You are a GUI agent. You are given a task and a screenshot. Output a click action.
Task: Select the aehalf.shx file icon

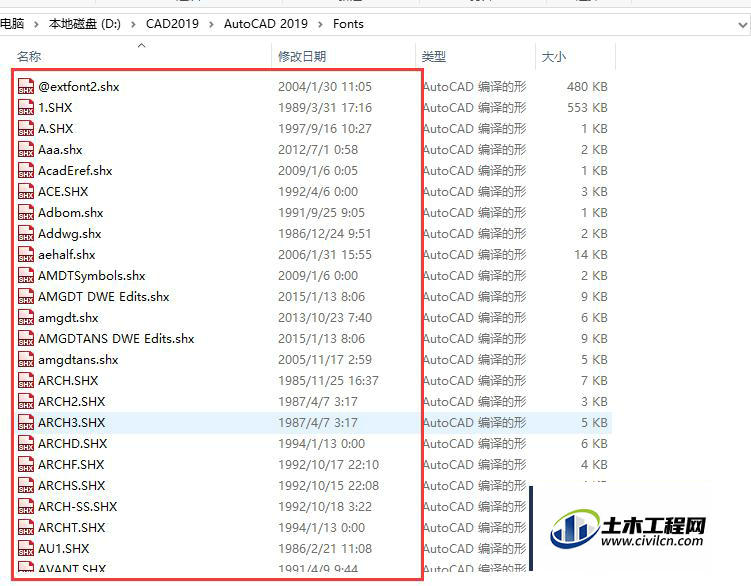26,254
